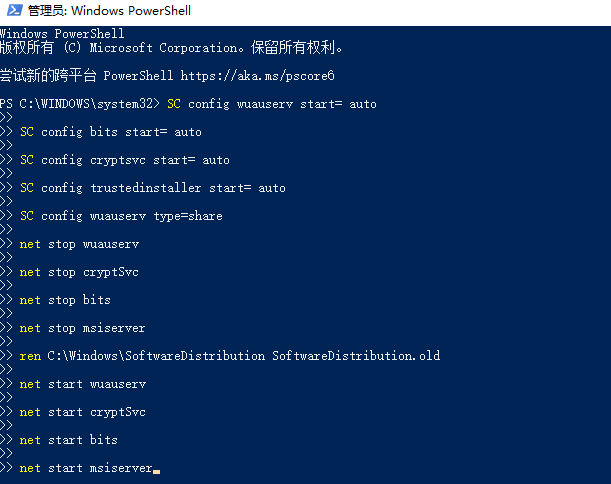Click the 'net start msiserver' input line

(x=86, y=468)
